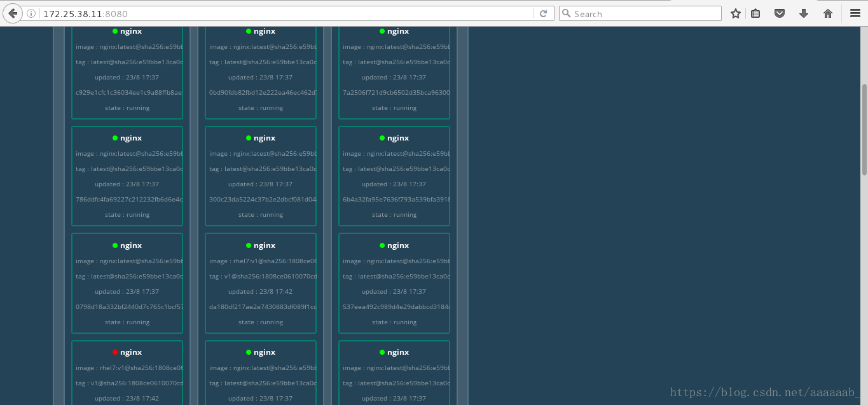Select container ID 537eea492c989d4e29dabbcd3184
Image resolution: width=868 pixels, height=405 pixels.
(x=396, y=307)
